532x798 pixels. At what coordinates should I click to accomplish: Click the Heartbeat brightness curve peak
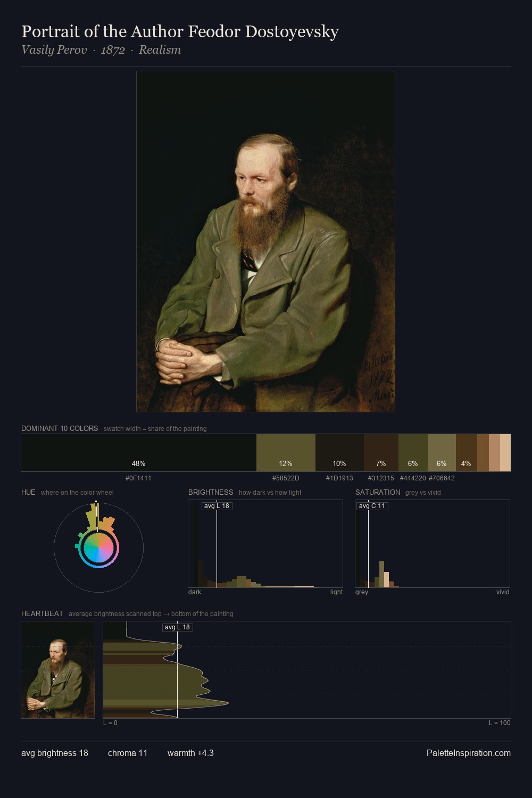tap(228, 703)
